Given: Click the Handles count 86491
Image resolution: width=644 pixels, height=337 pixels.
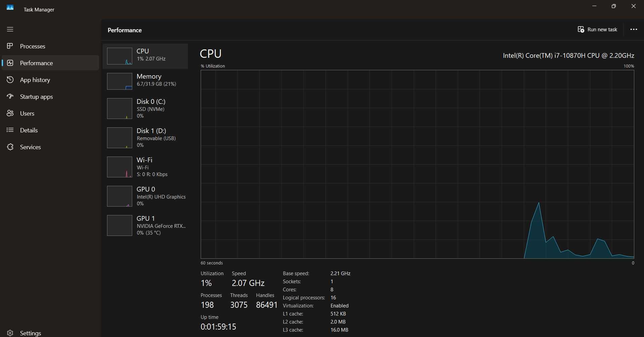Looking at the screenshot, I should tap(267, 305).
